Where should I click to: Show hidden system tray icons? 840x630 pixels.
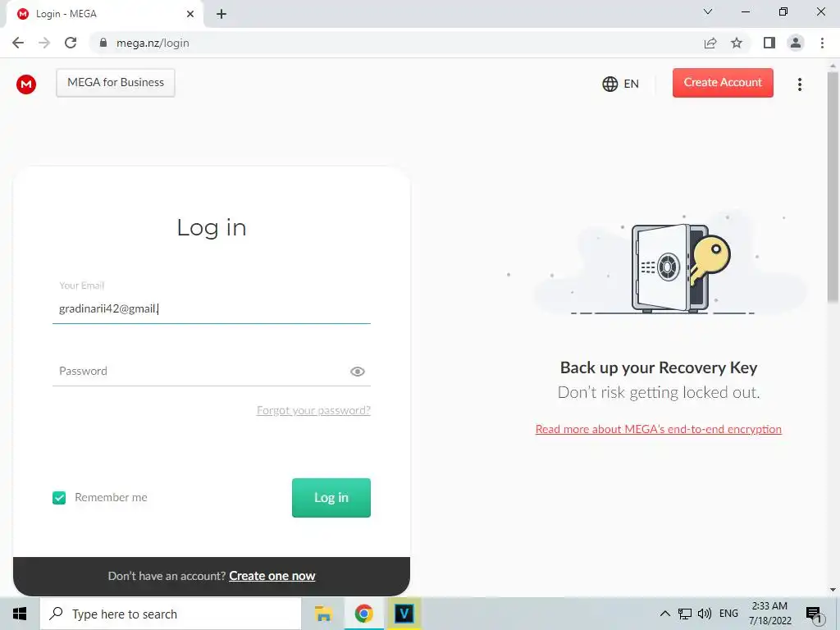(x=664, y=614)
